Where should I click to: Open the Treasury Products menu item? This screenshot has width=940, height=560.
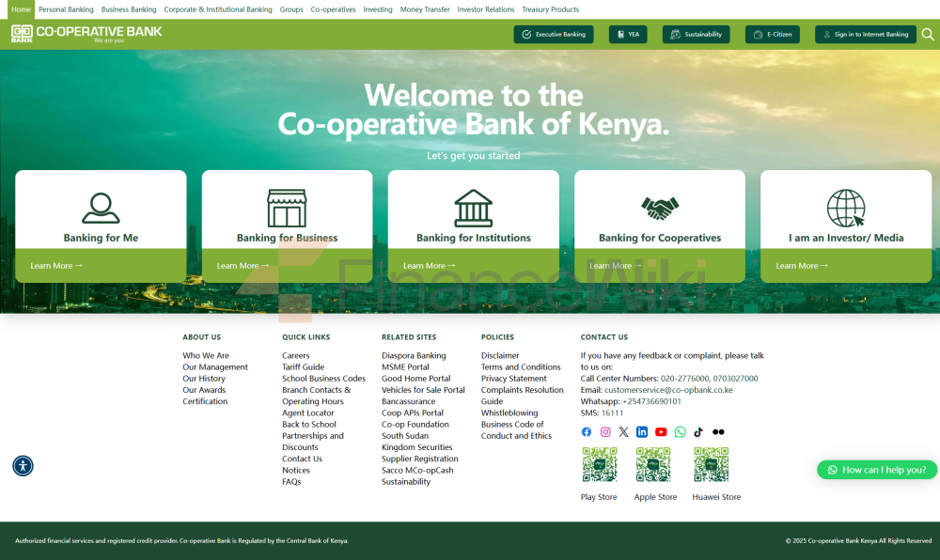coord(550,9)
